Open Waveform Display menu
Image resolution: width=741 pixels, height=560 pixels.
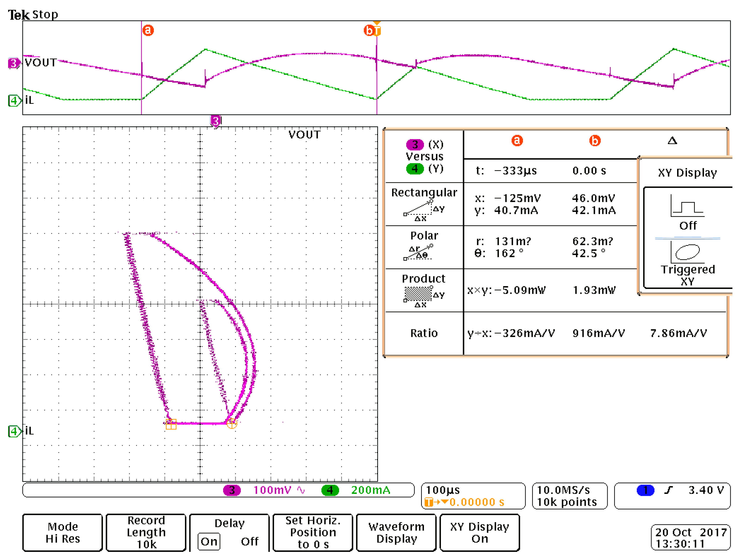click(396, 533)
